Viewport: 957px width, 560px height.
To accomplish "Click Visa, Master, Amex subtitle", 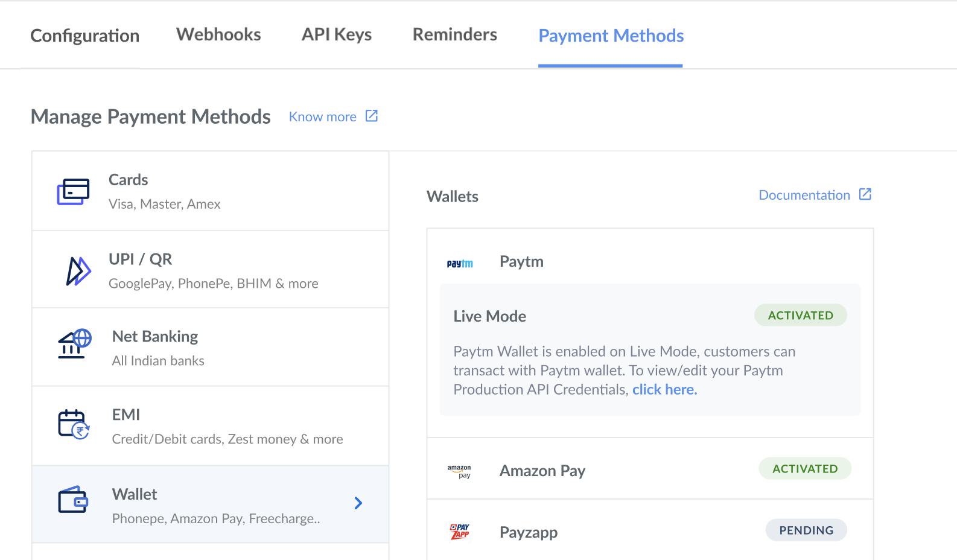I will 164,204.
